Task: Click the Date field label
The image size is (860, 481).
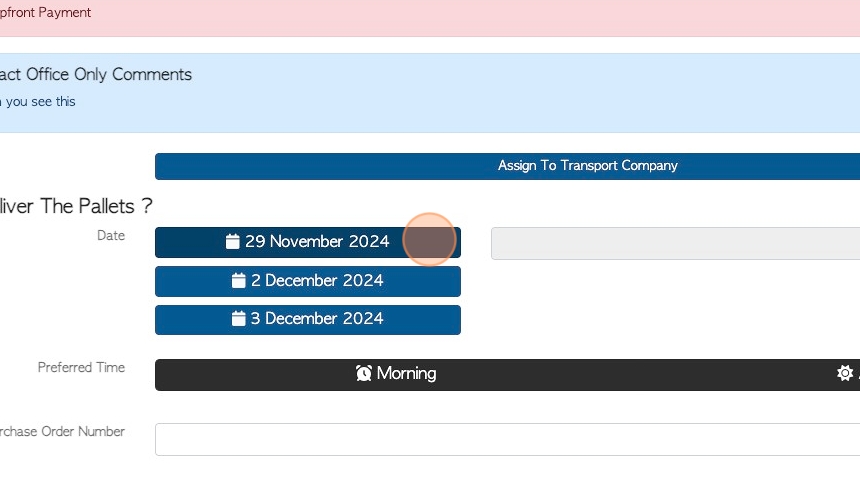Action: tap(111, 235)
